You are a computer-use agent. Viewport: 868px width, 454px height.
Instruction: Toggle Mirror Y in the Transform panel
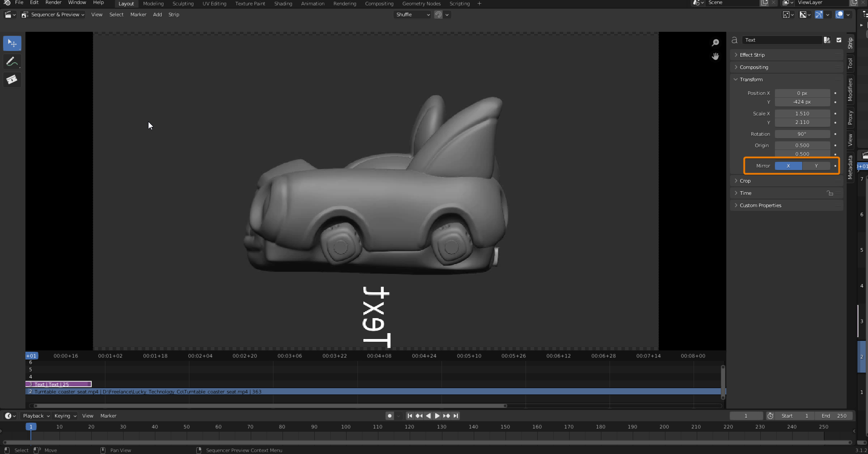(x=816, y=166)
